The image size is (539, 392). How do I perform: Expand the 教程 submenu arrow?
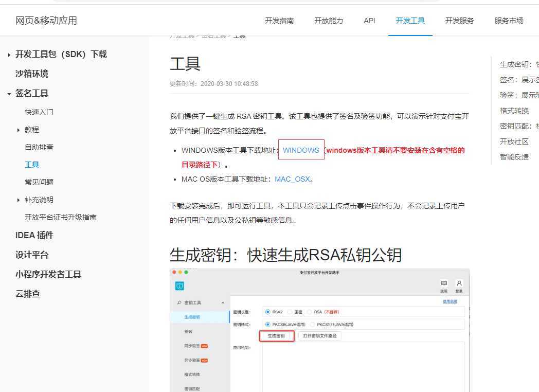[x=18, y=130]
